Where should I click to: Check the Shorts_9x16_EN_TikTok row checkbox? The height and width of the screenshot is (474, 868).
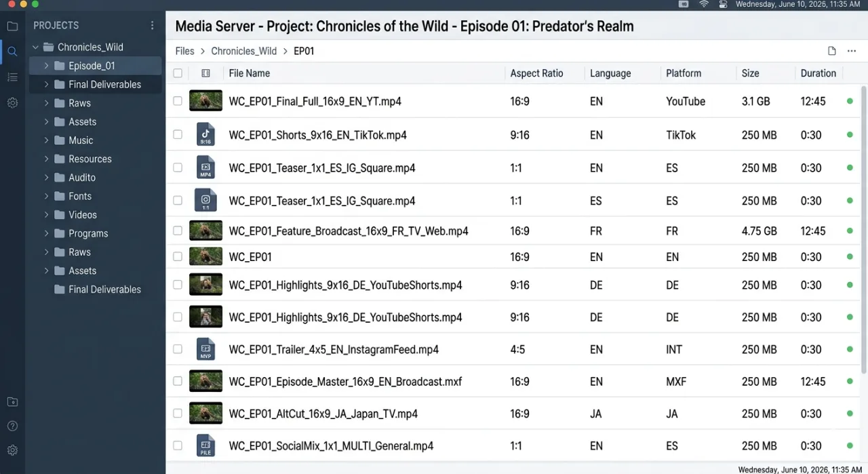pos(178,134)
